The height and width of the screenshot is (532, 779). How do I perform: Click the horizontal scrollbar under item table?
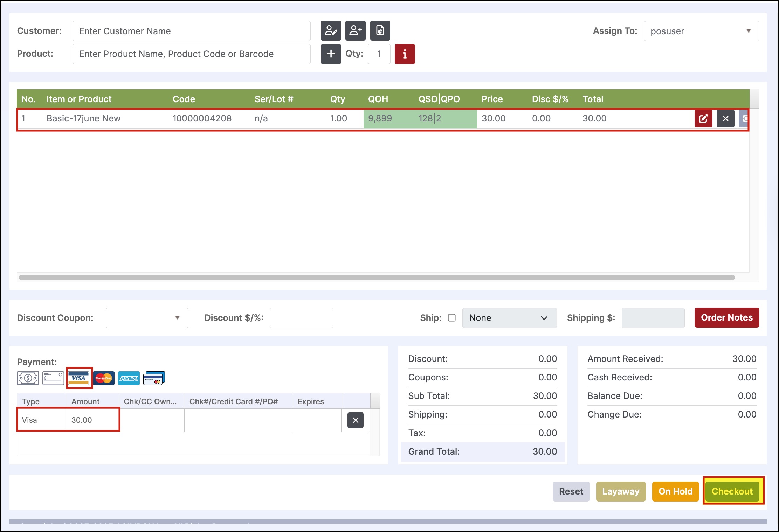(377, 278)
